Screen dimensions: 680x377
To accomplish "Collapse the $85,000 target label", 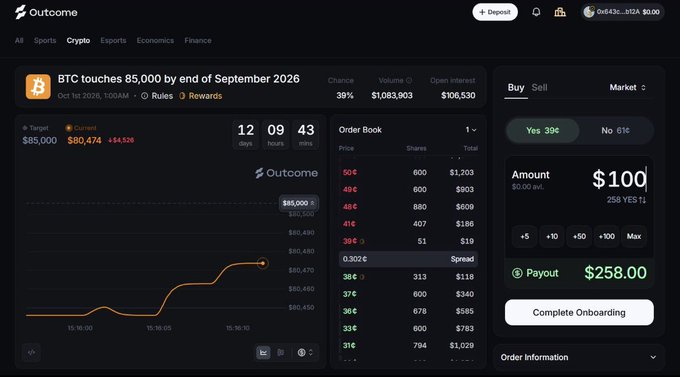I will click(x=298, y=203).
